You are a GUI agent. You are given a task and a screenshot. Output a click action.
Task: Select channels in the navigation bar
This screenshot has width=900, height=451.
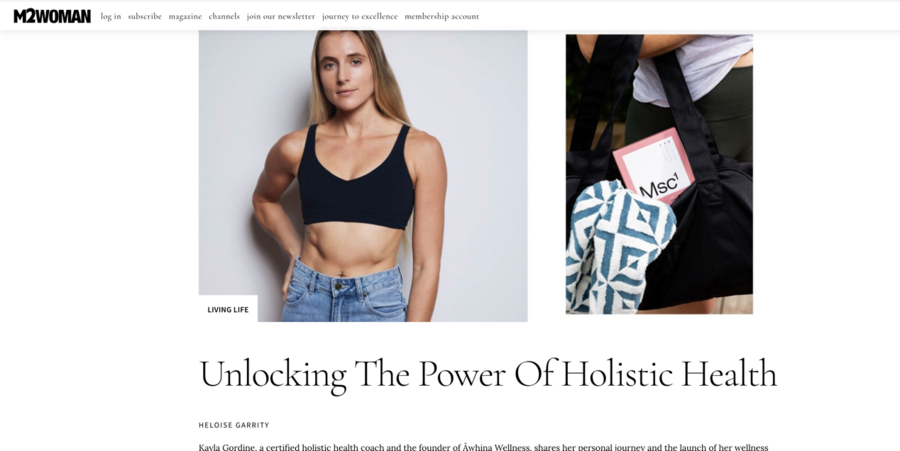click(x=224, y=16)
